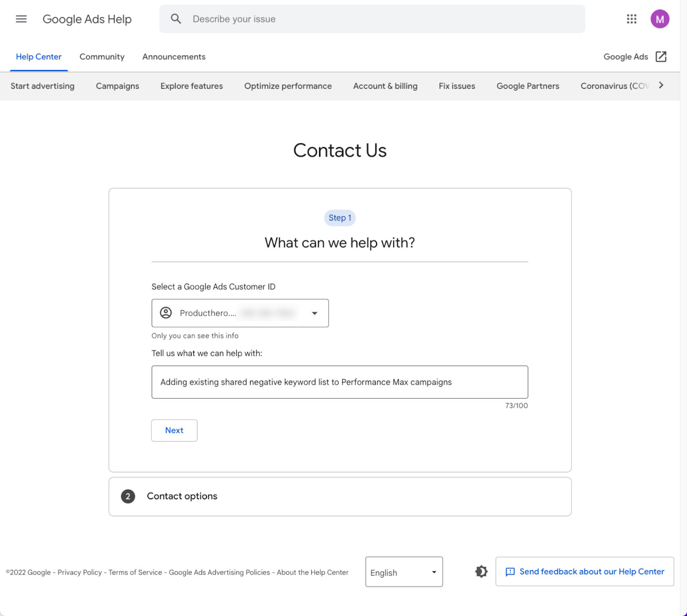
Task: Click the Google Ads Help logo
Action: (x=87, y=19)
